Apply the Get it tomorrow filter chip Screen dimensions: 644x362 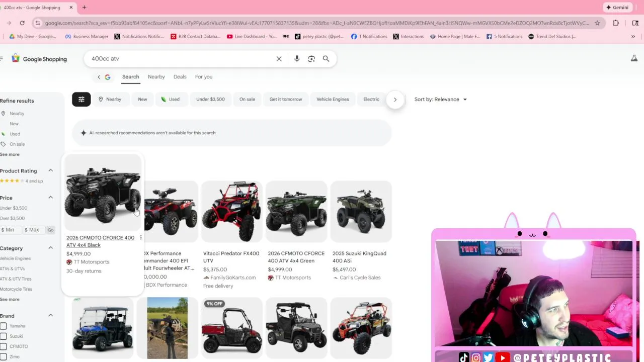click(286, 99)
